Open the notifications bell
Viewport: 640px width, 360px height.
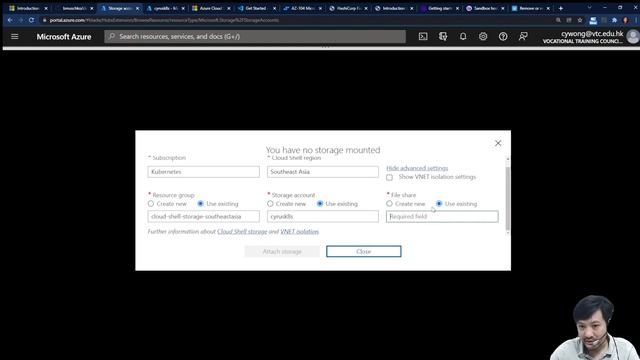click(x=463, y=37)
